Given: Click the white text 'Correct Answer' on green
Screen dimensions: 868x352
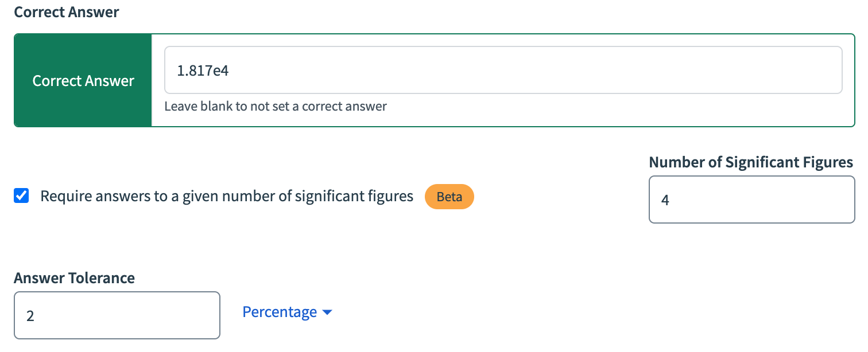Looking at the screenshot, I should tap(83, 81).
